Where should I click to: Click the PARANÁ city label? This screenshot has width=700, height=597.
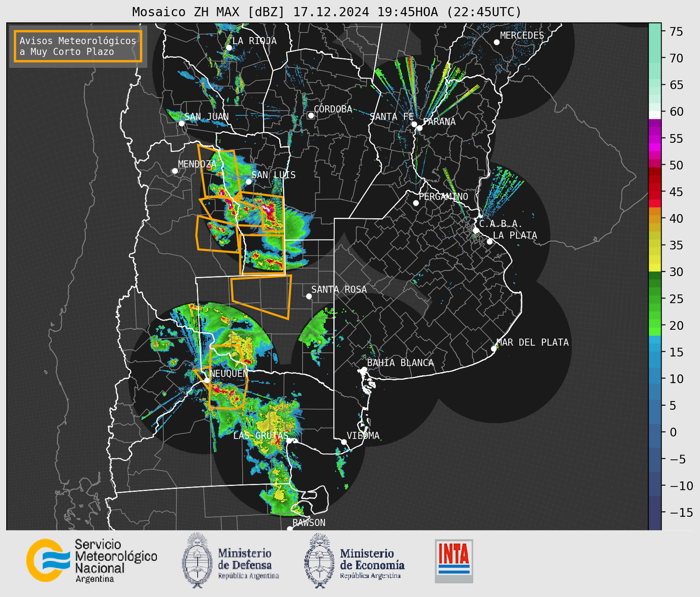tap(439, 122)
